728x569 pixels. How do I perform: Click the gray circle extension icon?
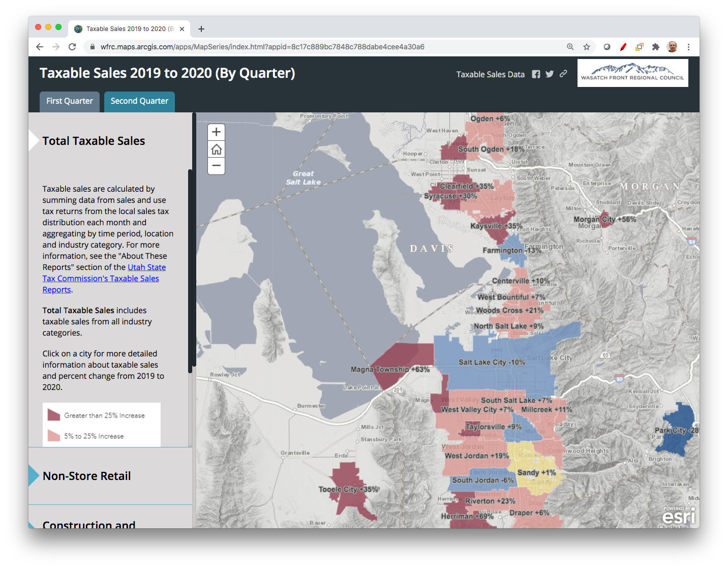(607, 47)
